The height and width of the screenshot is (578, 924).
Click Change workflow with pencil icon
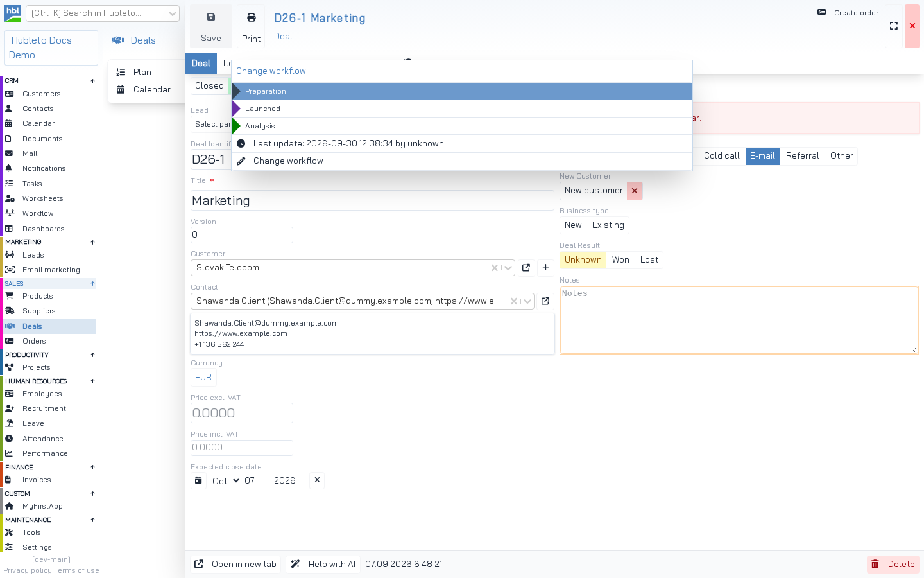pyautogui.click(x=462, y=161)
